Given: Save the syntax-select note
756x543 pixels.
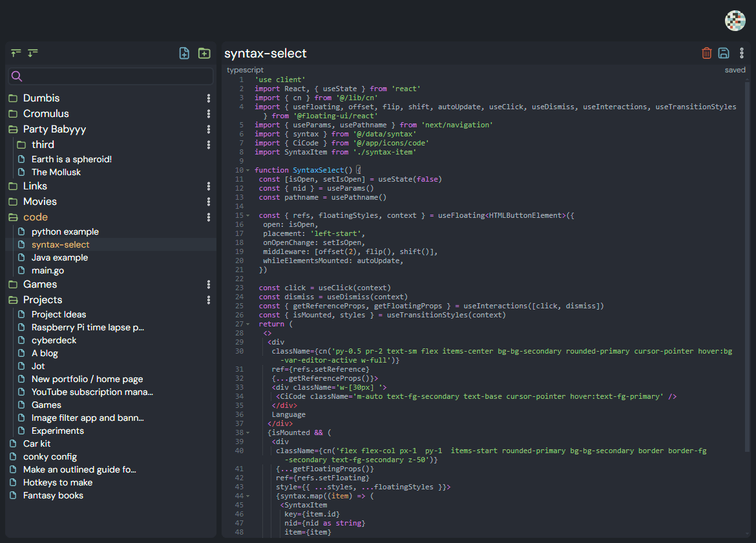Looking at the screenshot, I should tap(724, 53).
